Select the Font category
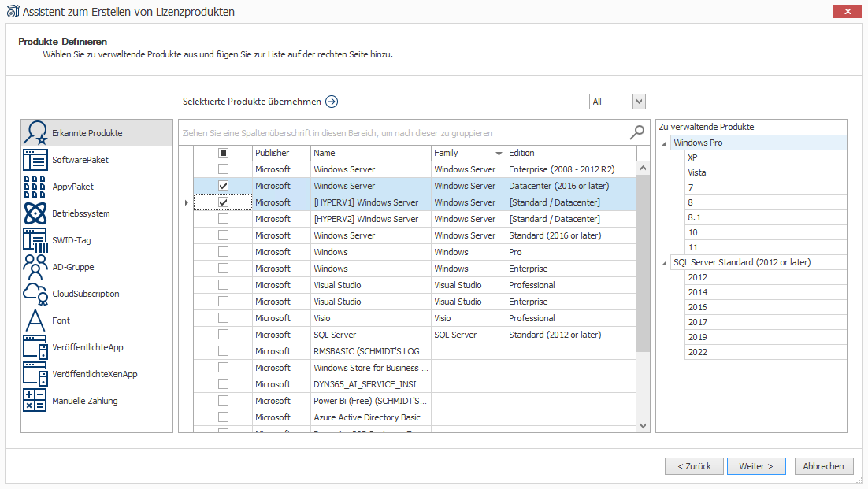The height and width of the screenshot is (489, 868). 97,320
